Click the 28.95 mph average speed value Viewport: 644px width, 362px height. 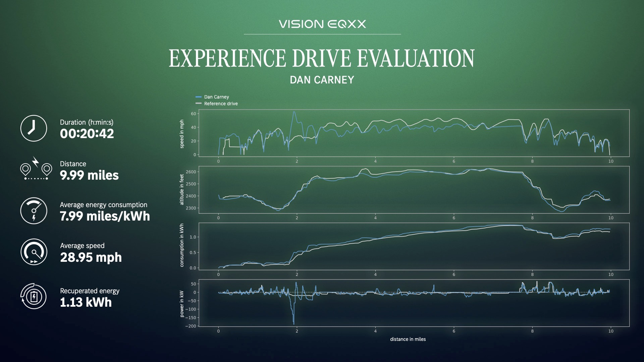tap(91, 257)
